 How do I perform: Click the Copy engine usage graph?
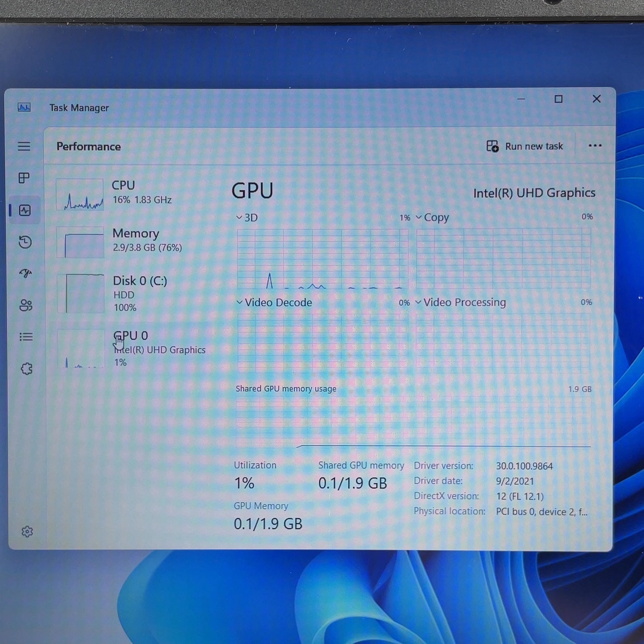pos(504,258)
